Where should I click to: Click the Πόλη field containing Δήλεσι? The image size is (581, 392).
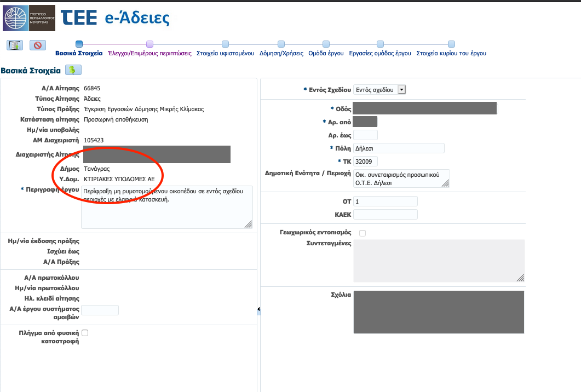pos(398,148)
